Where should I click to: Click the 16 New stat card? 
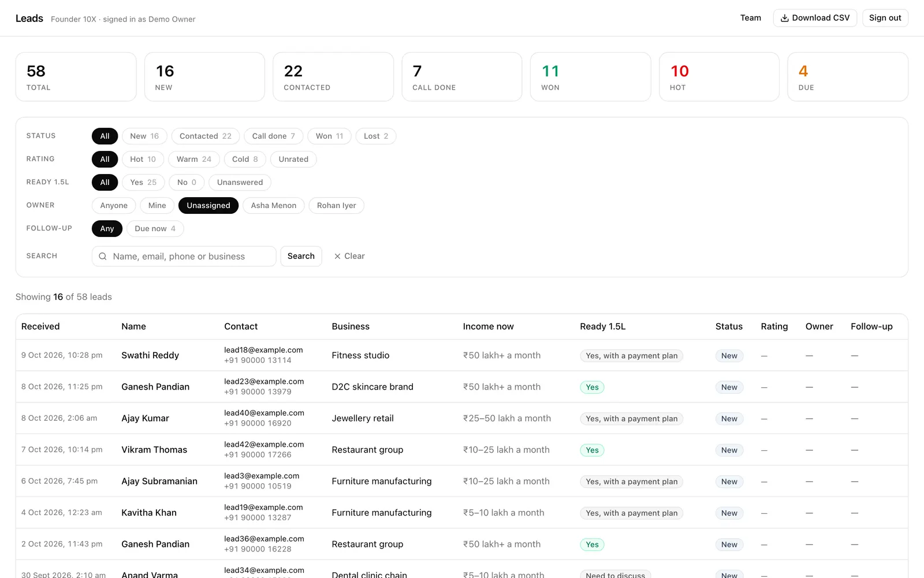point(204,77)
